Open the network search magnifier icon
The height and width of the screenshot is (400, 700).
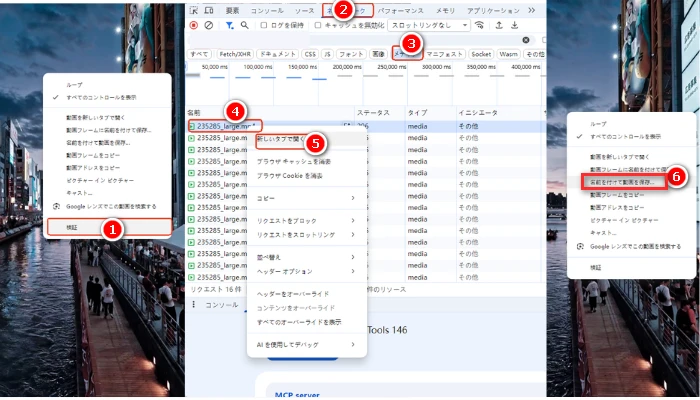(245, 25)
